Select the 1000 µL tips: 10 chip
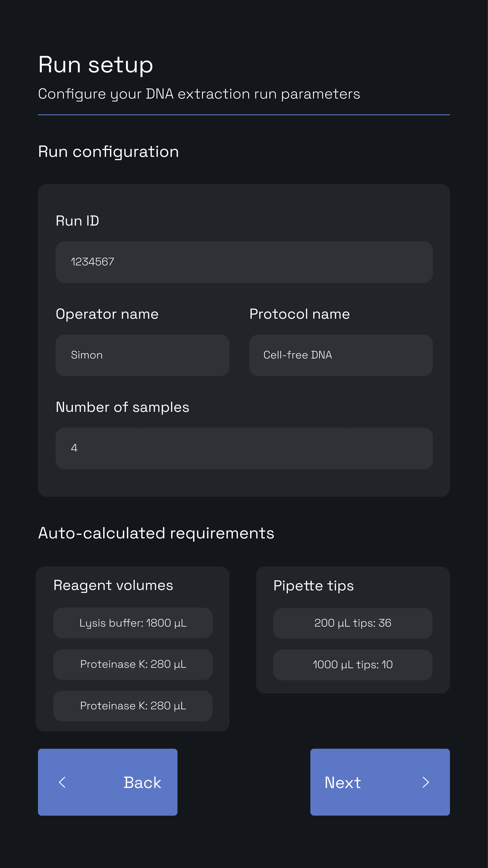Image resolution: width=488 pixels, height=868 pixels. [x=353, y=665]
